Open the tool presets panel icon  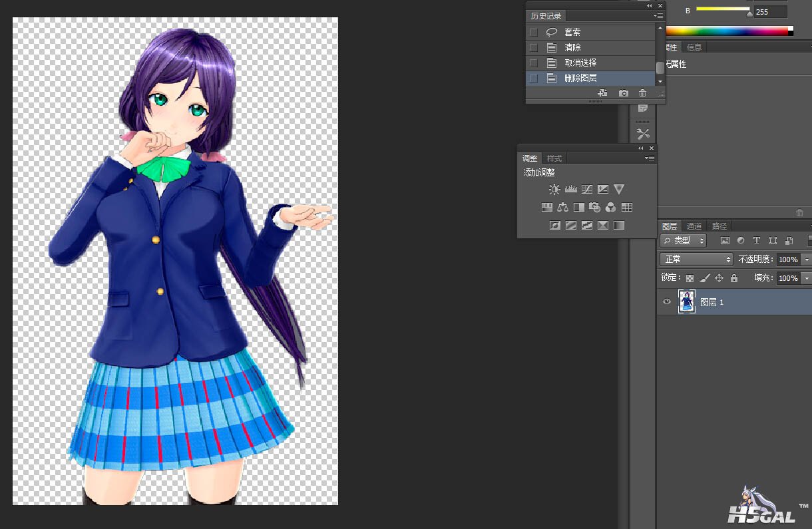click(643, 134)
